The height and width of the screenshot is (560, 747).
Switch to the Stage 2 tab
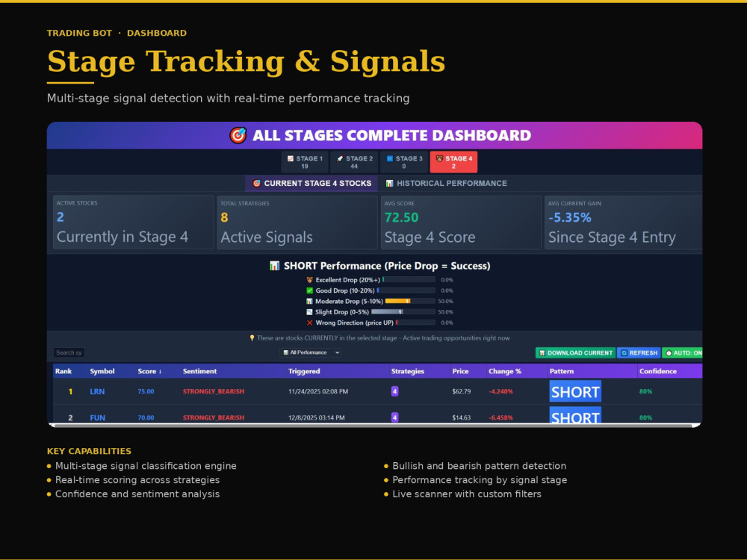[354, 162]
